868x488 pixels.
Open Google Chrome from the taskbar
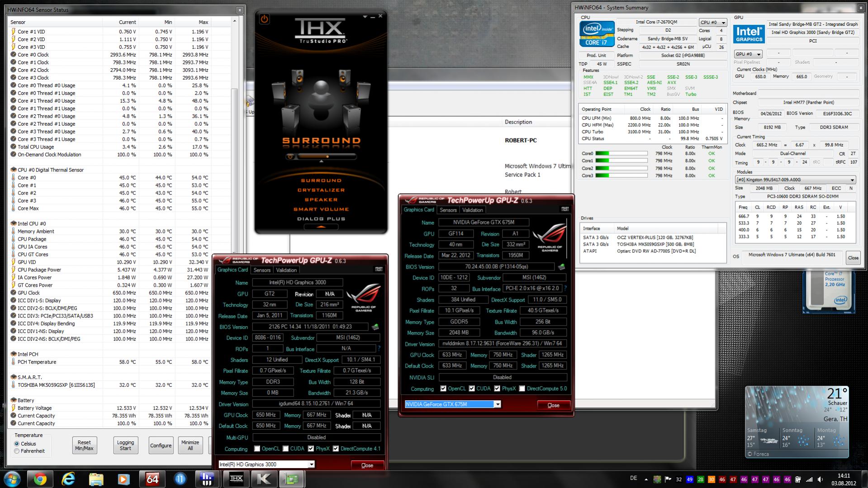click(x=40, y=479)
